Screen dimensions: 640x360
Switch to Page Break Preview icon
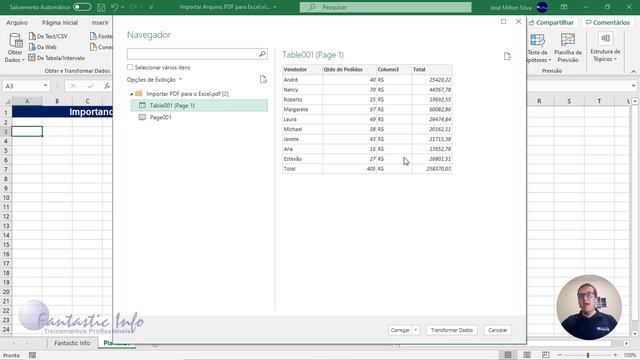[x=545, y=355]
